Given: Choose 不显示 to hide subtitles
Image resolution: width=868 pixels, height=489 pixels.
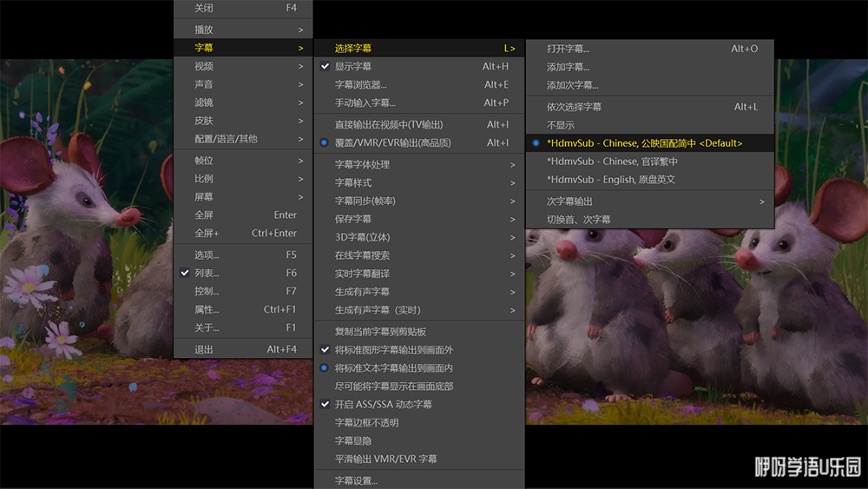Looking at the screenshot, I should coord(560,125).
